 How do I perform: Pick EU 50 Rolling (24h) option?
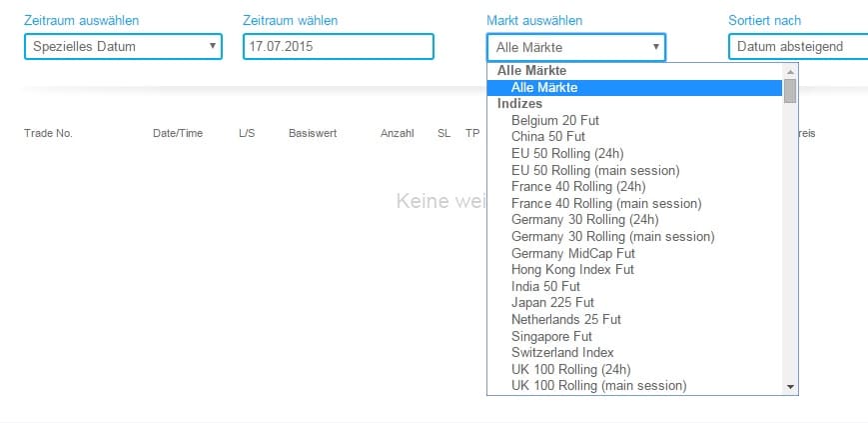coord(569,153)
